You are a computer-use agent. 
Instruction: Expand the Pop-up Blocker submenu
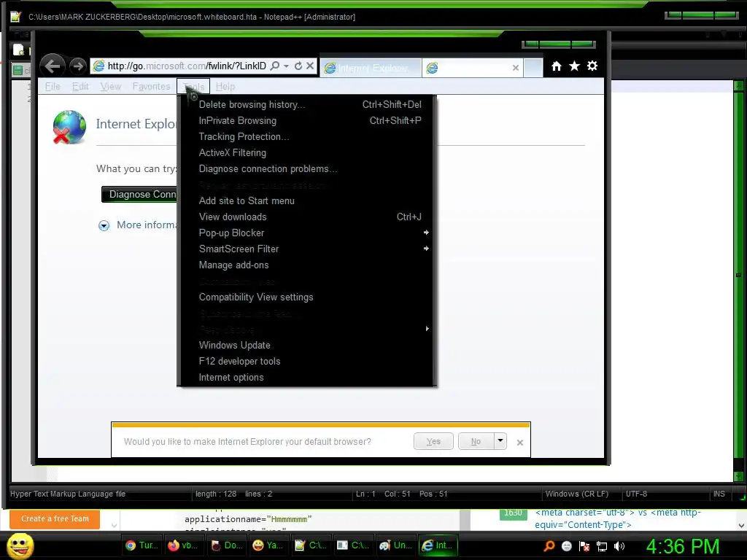[x=307, y=233]
